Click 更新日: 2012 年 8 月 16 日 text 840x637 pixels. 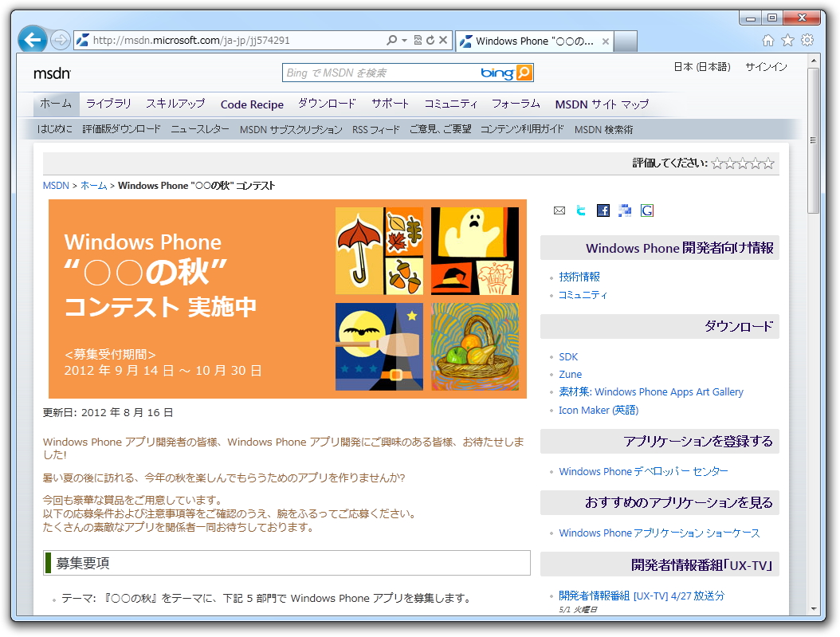point(108,412)
